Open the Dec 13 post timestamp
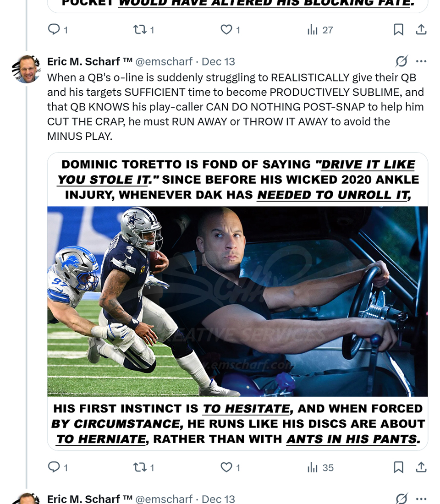The width and height of the screenshot is (440, 504). coord(218,61)
